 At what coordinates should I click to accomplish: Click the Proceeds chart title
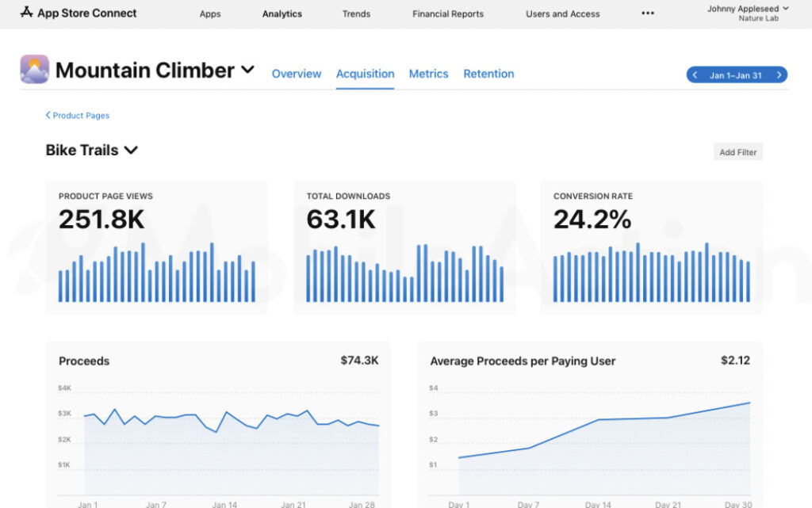coord(84,361)
